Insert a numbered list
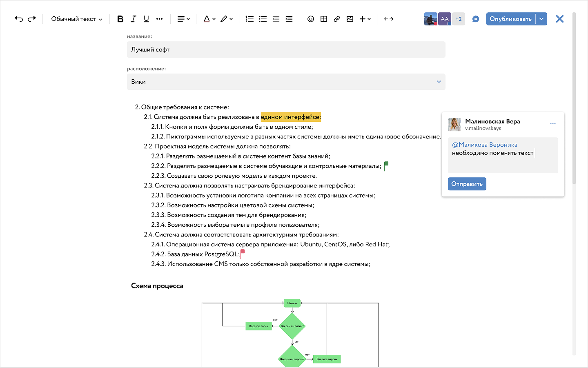This screenshot has height=368, width=588. click(x=249, y=19)
